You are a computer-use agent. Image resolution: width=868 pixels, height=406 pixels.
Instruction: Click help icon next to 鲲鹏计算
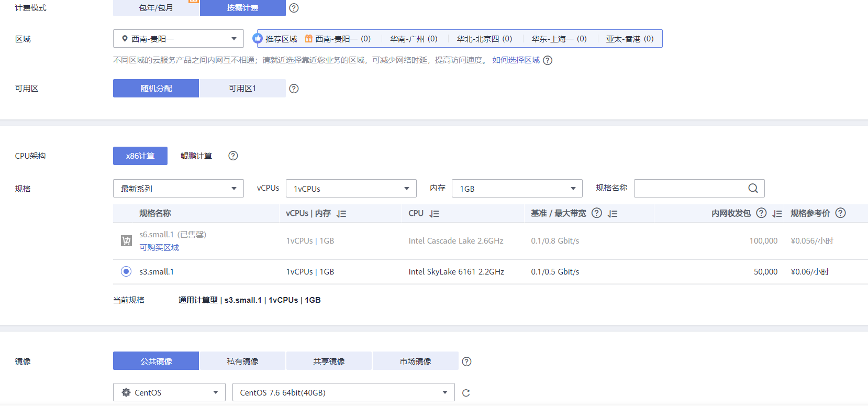(233, 156)
